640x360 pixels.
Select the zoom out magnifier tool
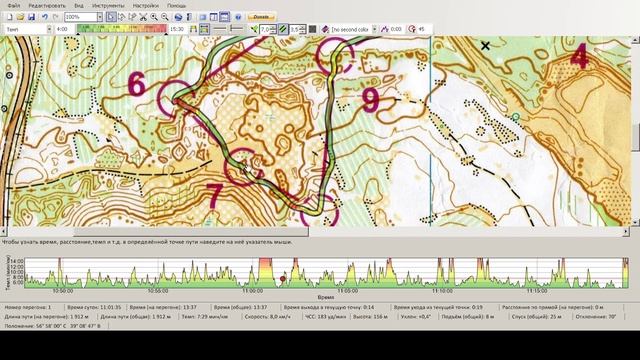click(x=164, y=17)
